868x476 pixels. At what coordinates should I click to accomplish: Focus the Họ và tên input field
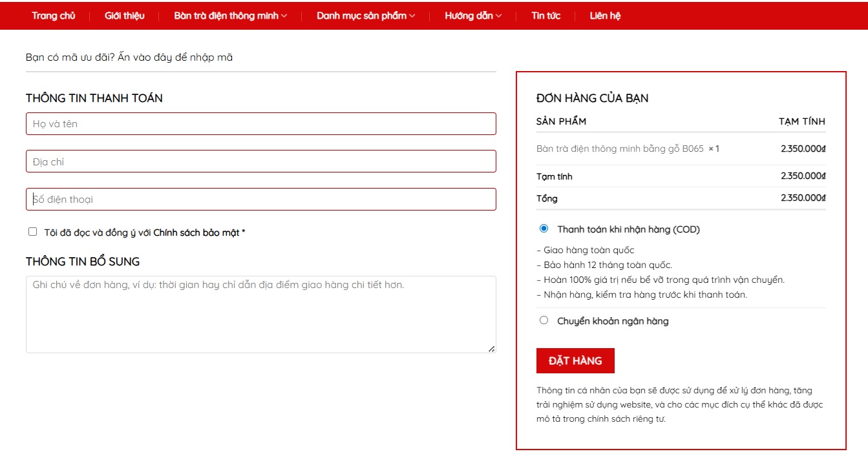pyautogui.click(x=260, y=124)
